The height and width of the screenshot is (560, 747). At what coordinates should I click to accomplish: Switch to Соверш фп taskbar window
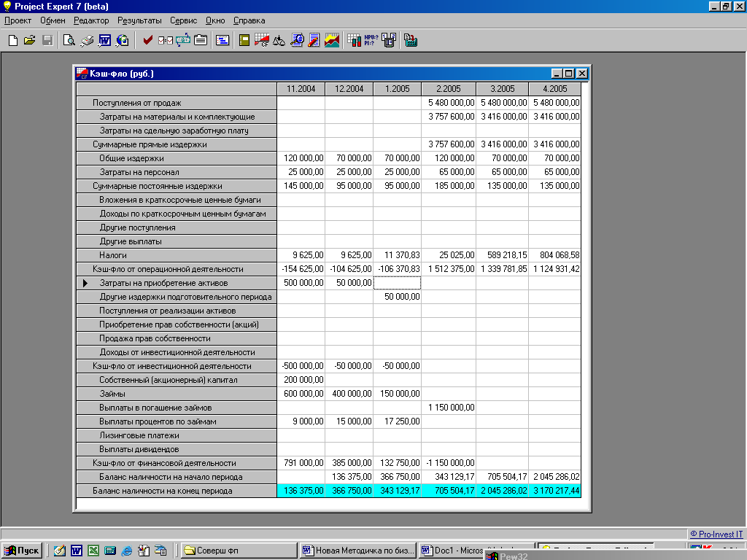tap(239, 551)
